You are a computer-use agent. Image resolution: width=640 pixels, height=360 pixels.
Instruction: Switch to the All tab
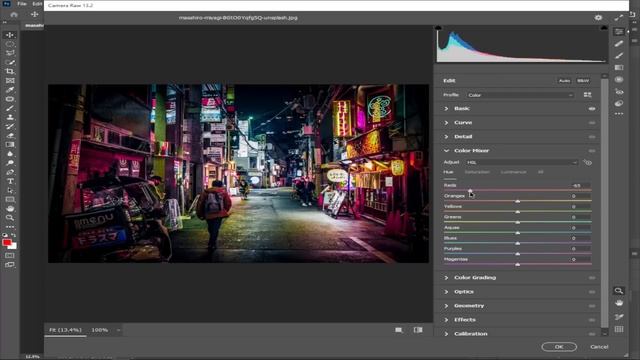[540, 172]
